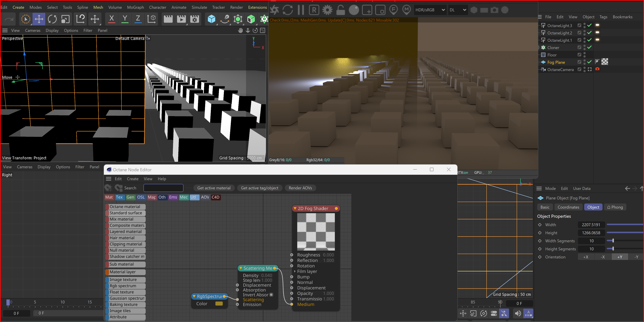Switch to Coordinates tab
Screen dimensions: 644x322
568,207
